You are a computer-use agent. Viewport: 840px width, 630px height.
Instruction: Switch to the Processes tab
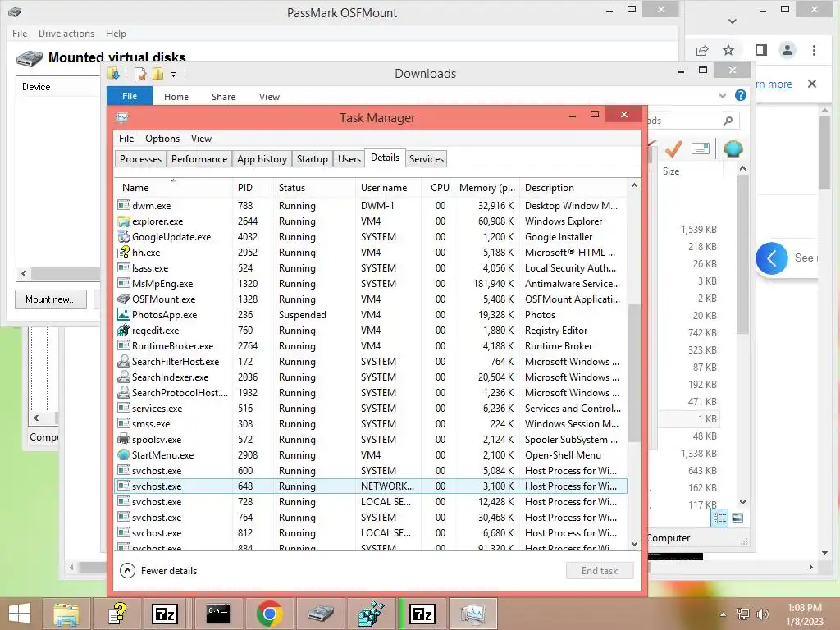click(140, 159)
